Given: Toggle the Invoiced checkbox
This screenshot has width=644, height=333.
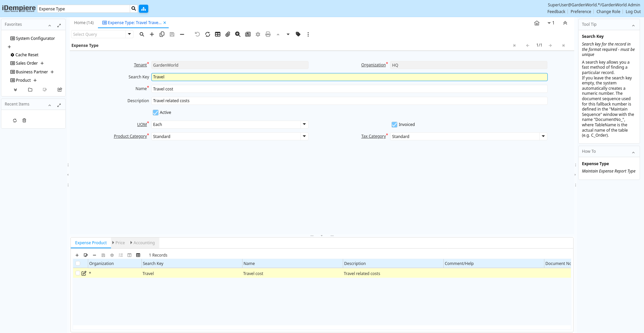Looking at the screenshot, I should [x=394, y=125].
